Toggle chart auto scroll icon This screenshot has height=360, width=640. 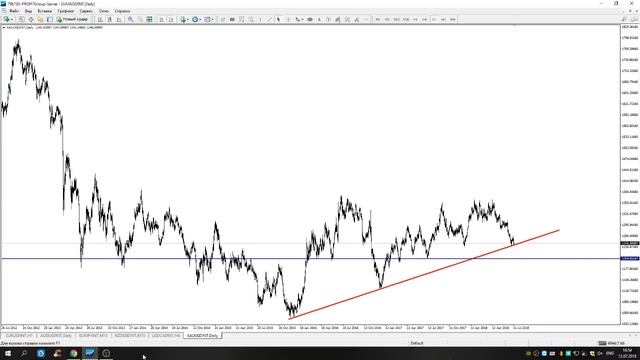(x=162, y=19)
